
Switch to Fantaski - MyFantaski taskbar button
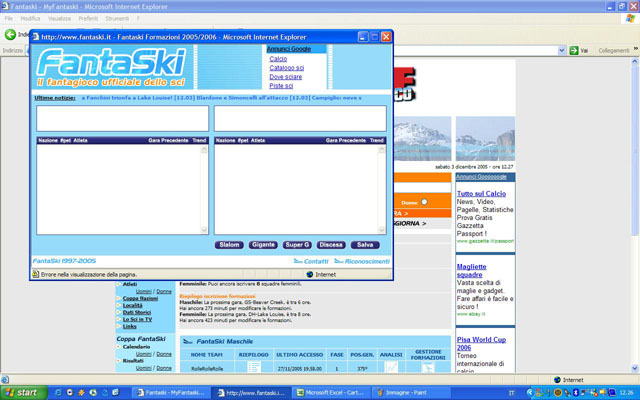pos(172,393)
